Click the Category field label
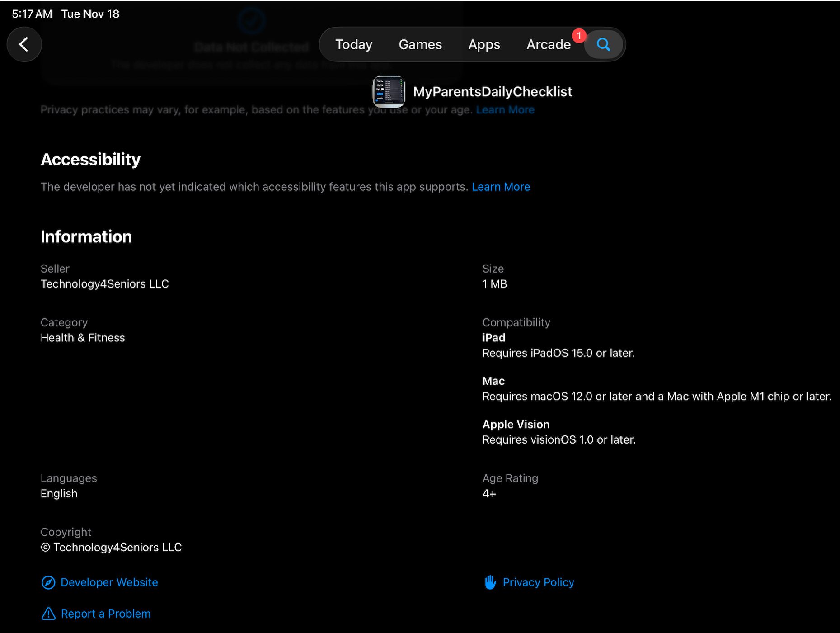 [x=64, y=322]
